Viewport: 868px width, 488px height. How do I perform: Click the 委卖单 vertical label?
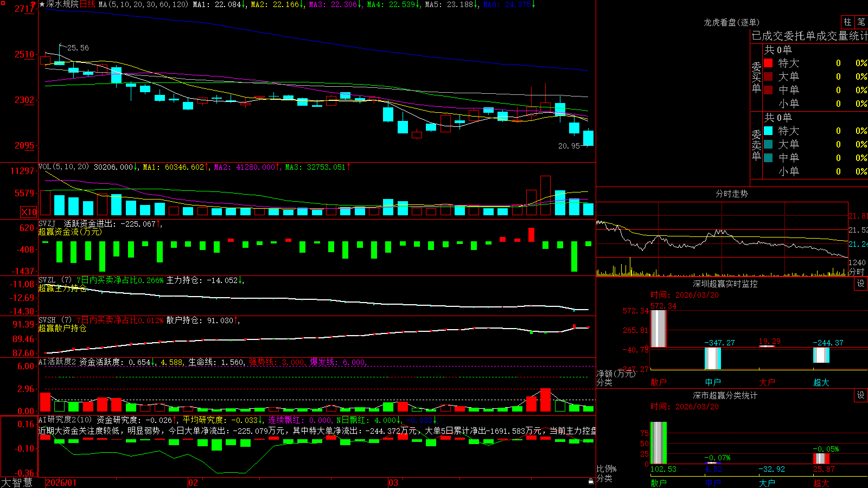pyautogui.click(x=756, y=145)
